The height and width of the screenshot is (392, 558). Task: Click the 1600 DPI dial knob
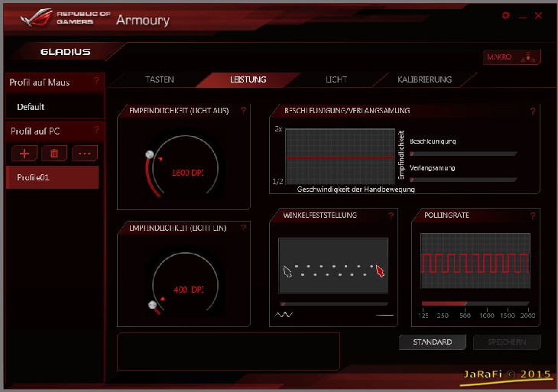click(150, 154)
